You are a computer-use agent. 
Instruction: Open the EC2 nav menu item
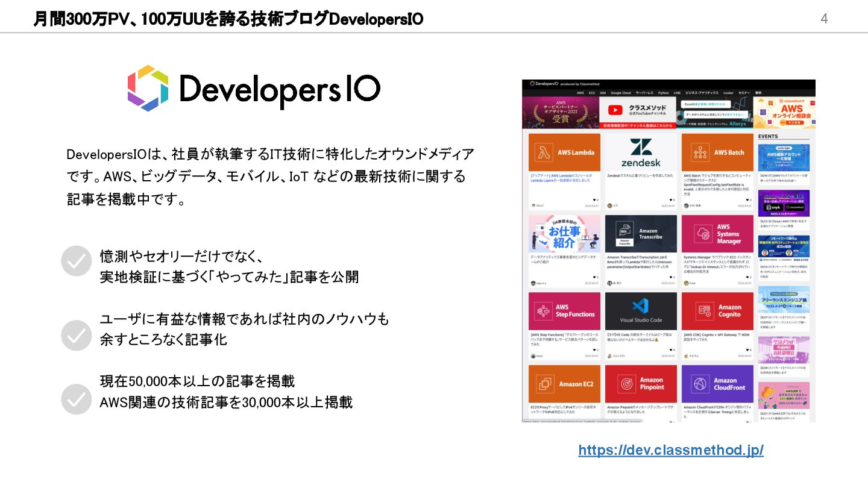(x=592, y=93)
